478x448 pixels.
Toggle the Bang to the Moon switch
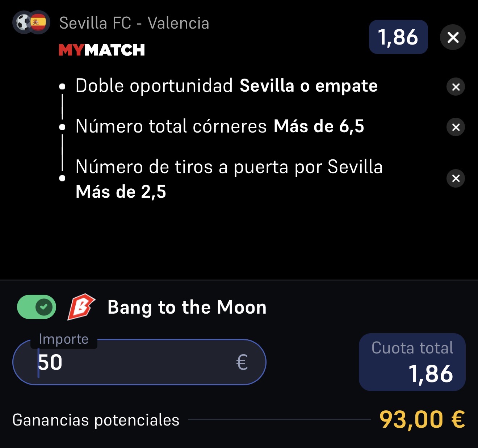coord(37,307)
